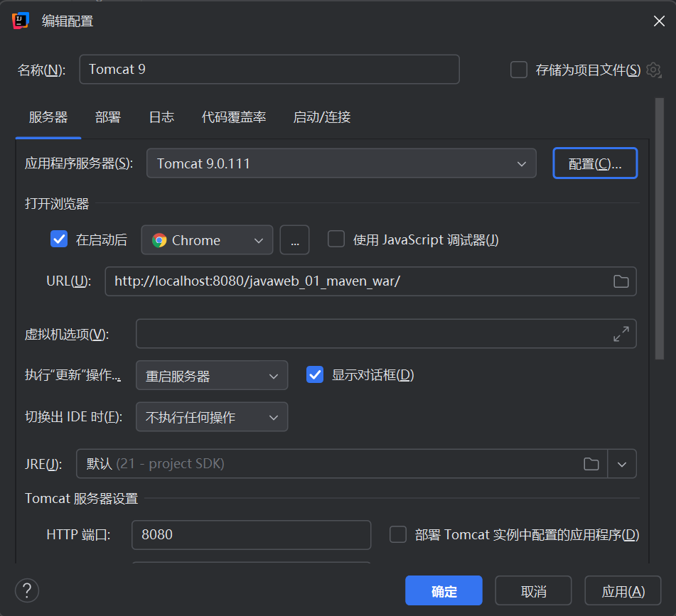Close the 编辑配置 dialog
Image resolution: width=676 pixels, height=616 pixels.
659,21
